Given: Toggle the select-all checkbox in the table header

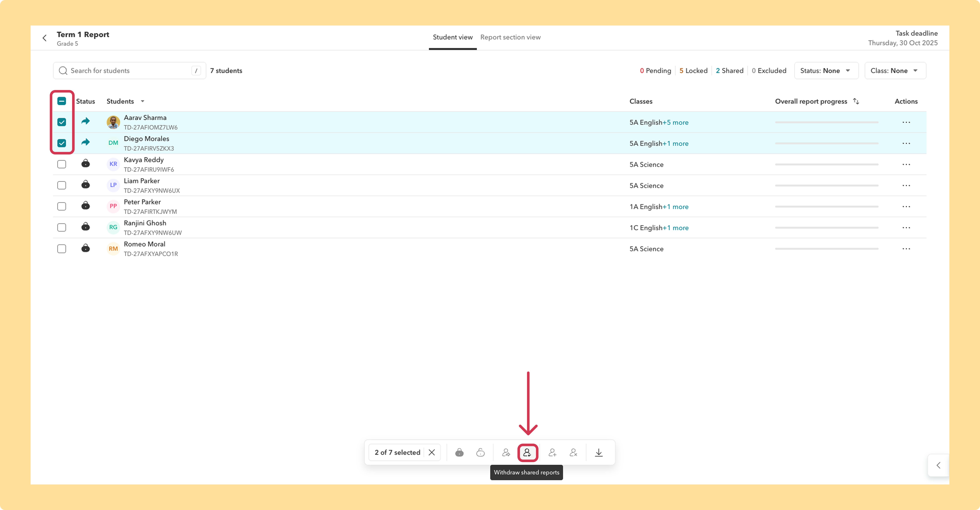Looking at the screenshot, I should tap(62, 101).
